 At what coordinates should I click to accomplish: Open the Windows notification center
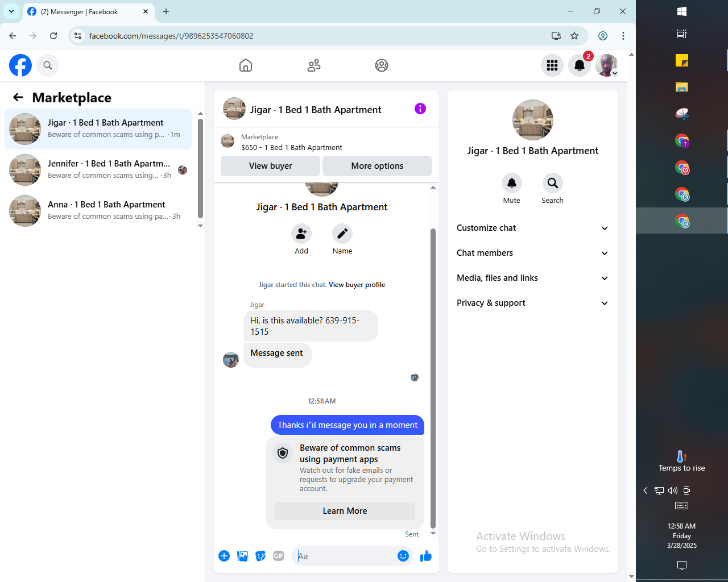coord(682,565)
